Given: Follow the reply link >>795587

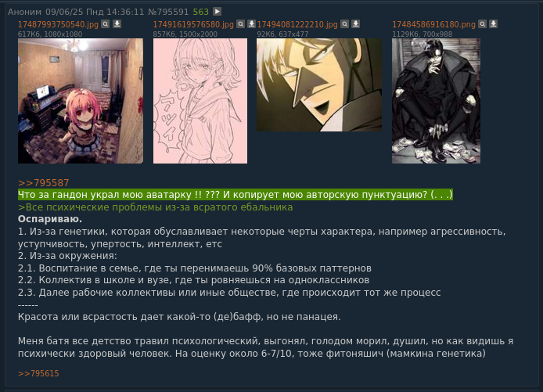Looking at the screenshot, I should (x=43, y=183).
